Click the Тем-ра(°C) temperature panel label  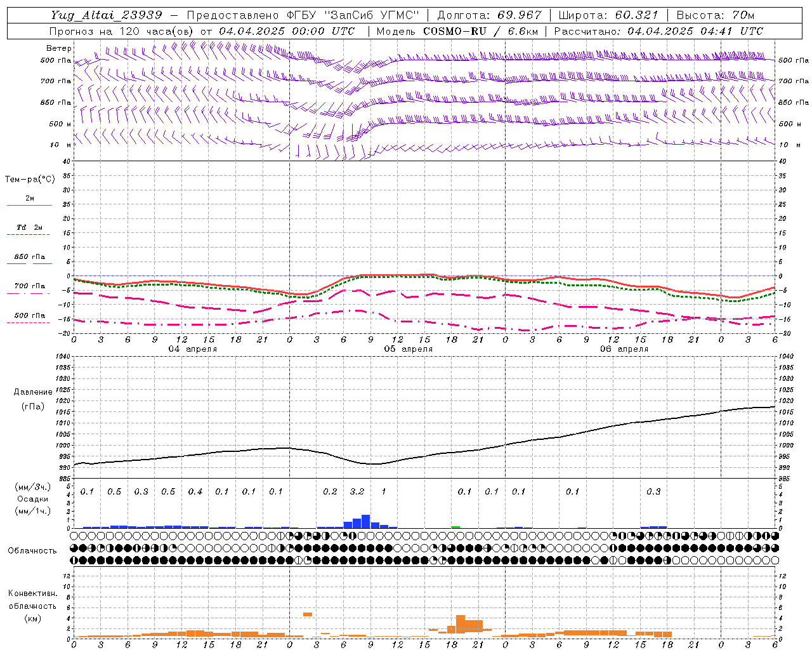pyautogui.click(x=30, y=180)
